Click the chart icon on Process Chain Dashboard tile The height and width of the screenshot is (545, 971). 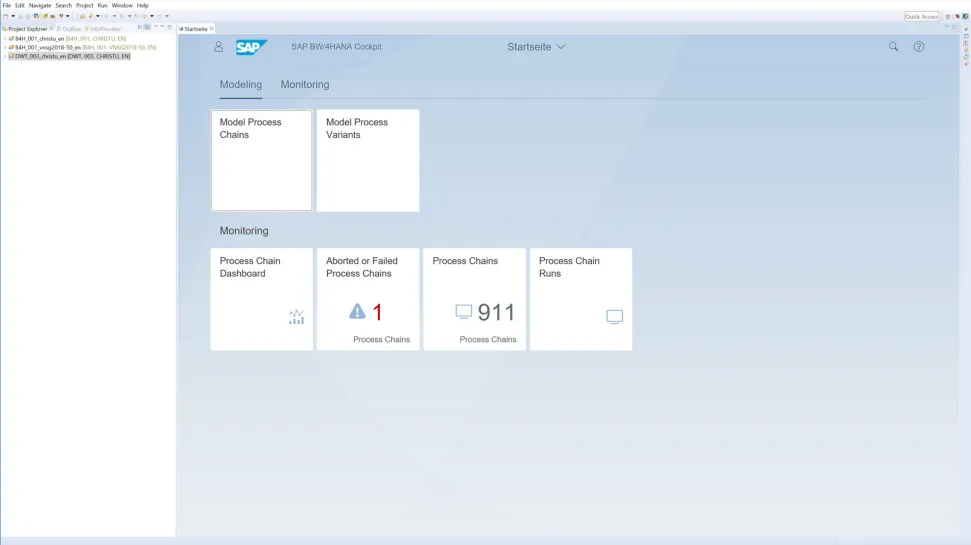pos(296,317)
